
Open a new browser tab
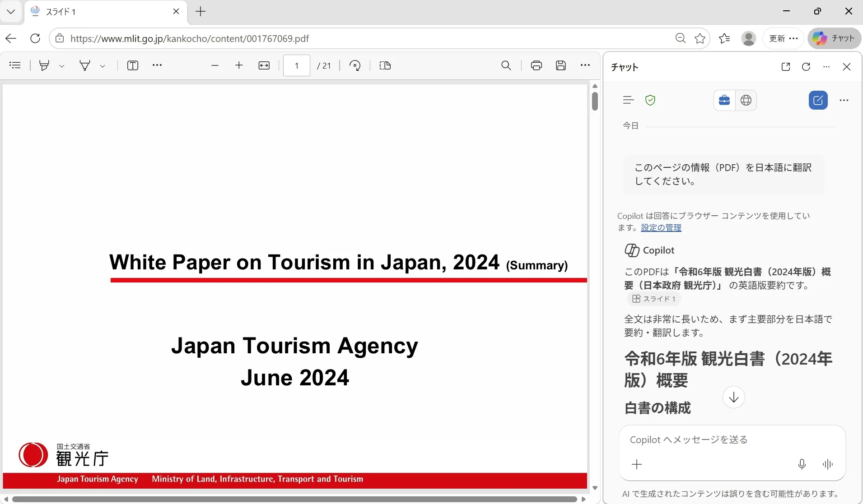point(201,11)
